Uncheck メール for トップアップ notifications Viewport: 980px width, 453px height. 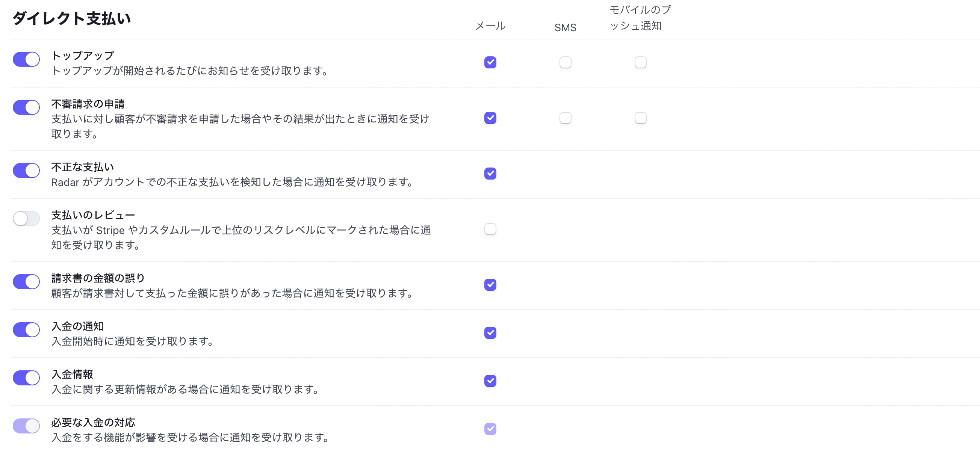click(x=490, y=62)
